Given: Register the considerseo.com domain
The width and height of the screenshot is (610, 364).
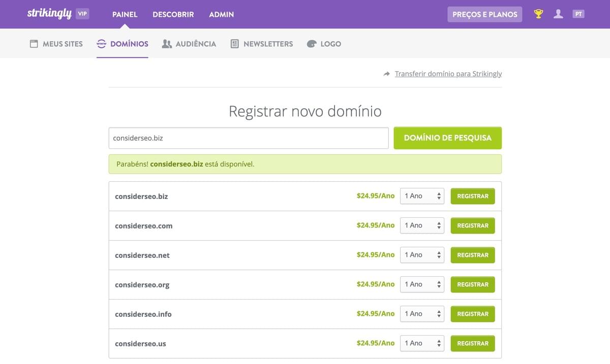Looking at the screenshot, I should pyautogui.click(x=473, y=225).
